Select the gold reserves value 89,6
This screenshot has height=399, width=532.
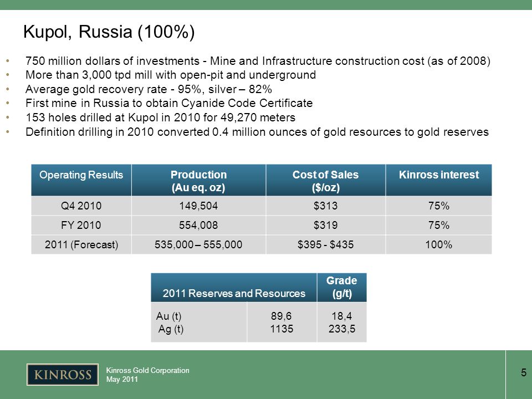point(282,316)
